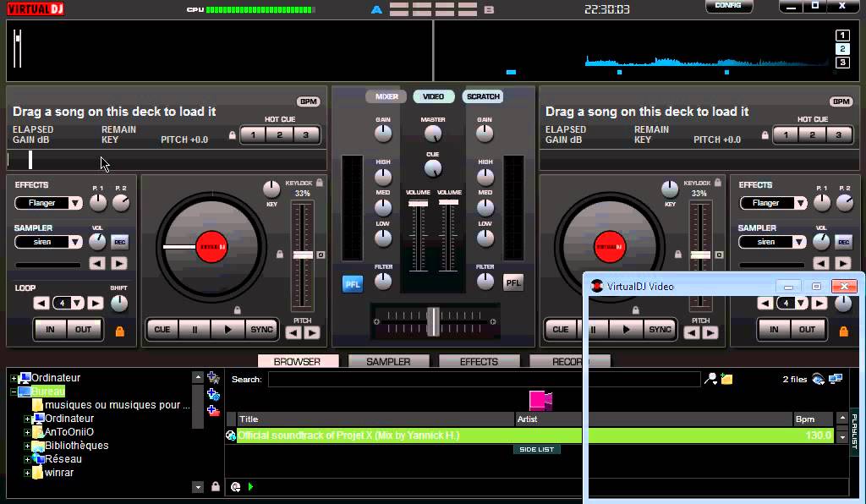Double left deck loop length
Screen dimensions: 866x504
click(x=95, y=303)
